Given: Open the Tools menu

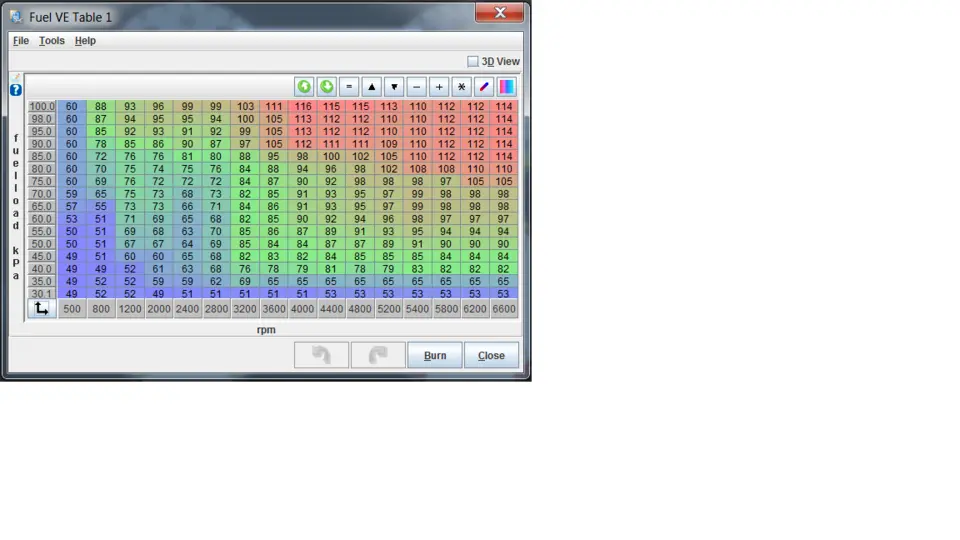Looking at the screenshot, I should pos(51,41).
